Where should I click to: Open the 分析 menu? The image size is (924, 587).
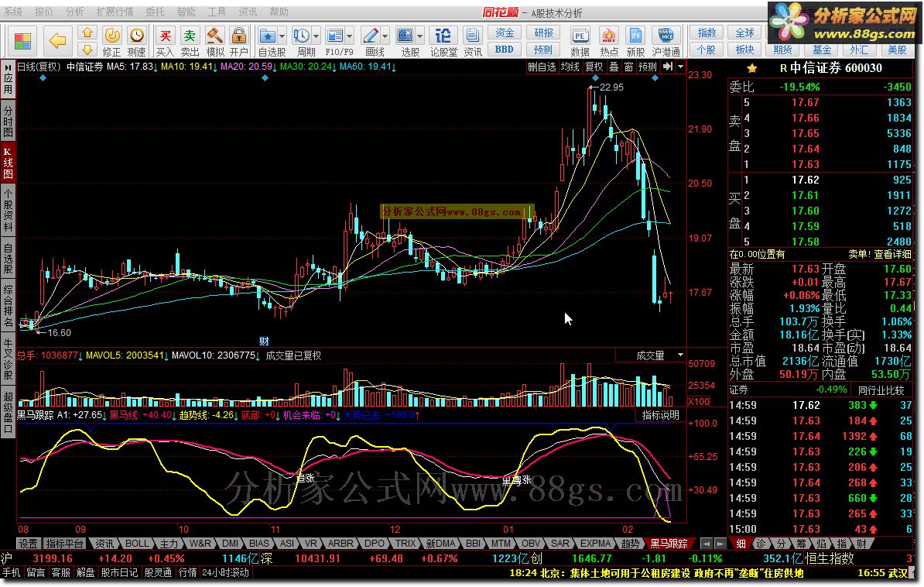(x=74, y=12)
